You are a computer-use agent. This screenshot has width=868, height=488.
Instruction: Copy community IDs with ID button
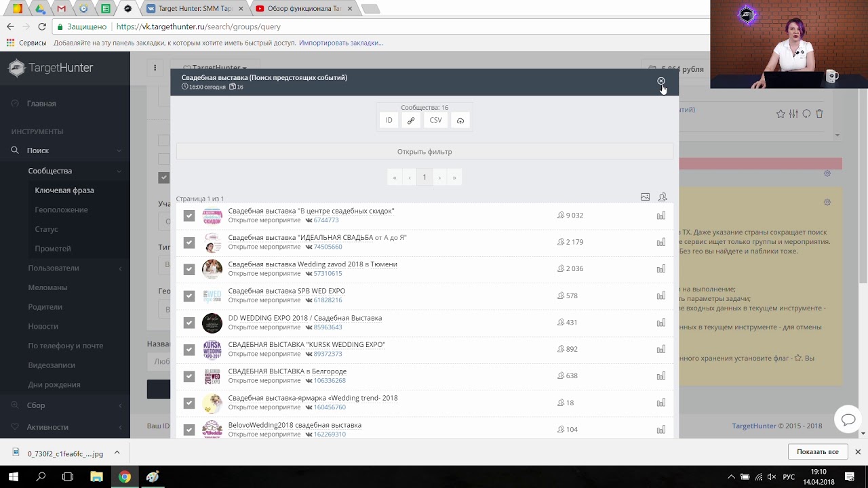pyautogui.click(x=389, y=120)
